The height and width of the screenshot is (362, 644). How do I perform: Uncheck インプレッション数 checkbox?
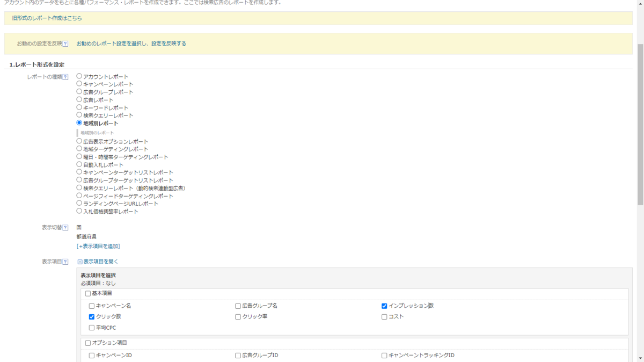pyautogui.click(x=384, y=306)
